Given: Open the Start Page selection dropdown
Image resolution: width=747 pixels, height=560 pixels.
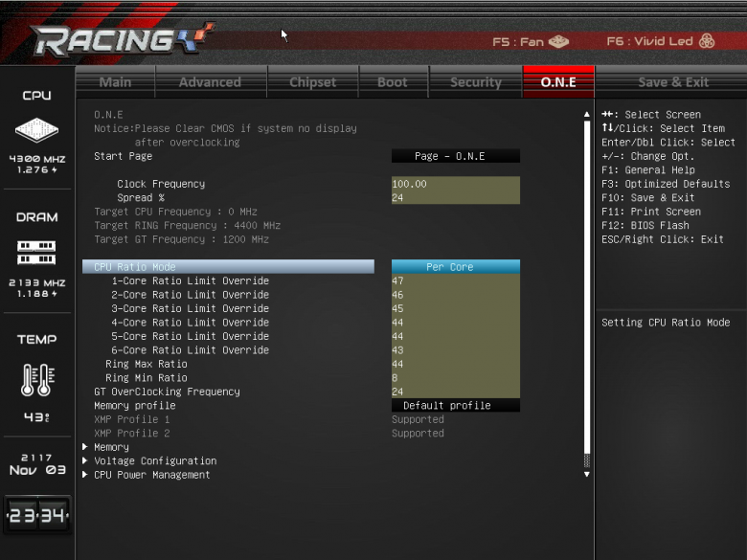Looking at the screenshot, I should (456, 156).
